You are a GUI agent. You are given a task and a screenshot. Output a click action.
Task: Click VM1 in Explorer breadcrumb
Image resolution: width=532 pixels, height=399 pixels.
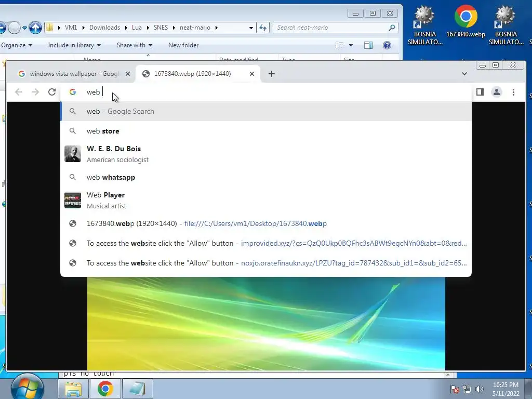(x=71, y=28)
